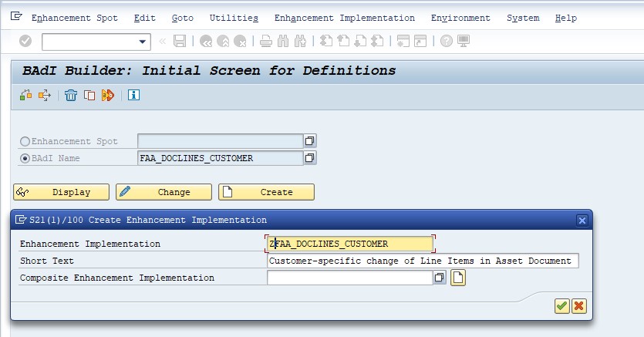Screen dimensions: 644x337
Task: Click the Copy icon in the application toolbar
Action: pos(89,95)
